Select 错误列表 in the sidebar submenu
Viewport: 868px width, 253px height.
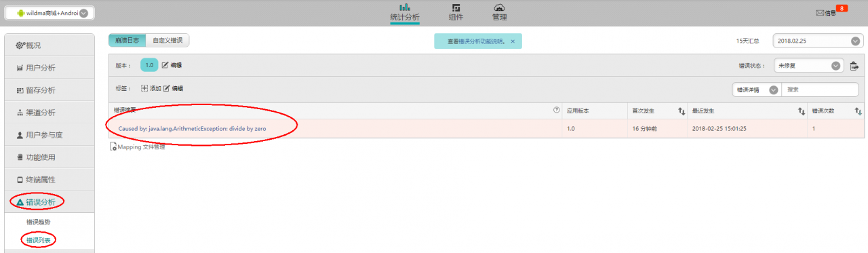click(38, 240)
